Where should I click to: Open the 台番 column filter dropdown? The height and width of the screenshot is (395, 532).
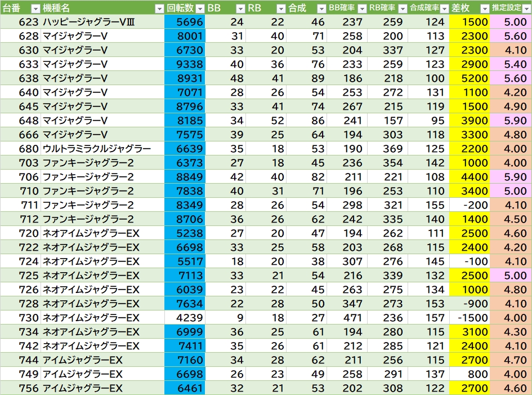(35, 8)
